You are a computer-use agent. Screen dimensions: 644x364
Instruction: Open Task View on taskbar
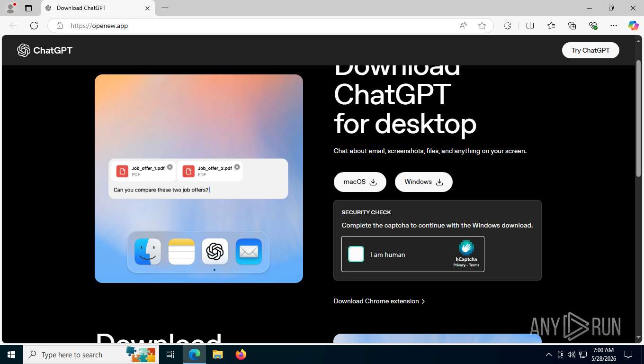pyautogui.click(x=170, y=355)
